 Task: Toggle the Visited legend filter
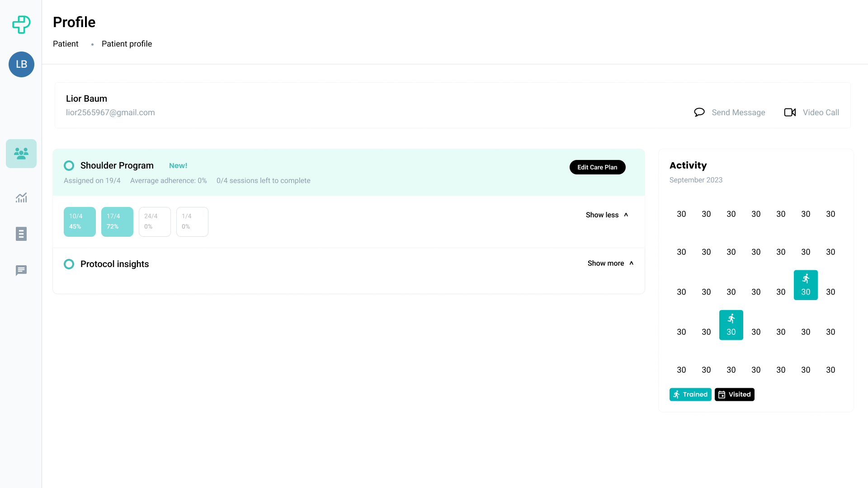734,394
